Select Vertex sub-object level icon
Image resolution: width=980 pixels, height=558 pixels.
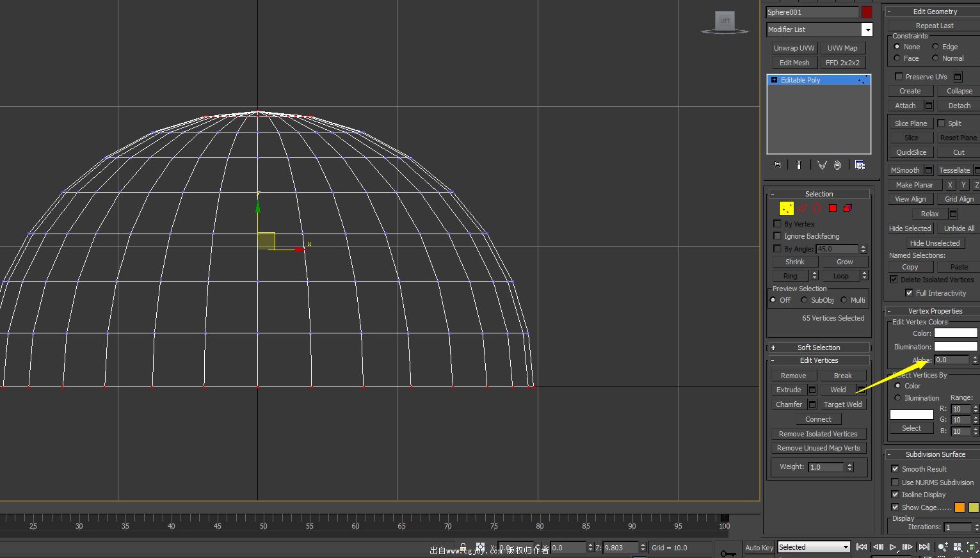click(787, 208)
